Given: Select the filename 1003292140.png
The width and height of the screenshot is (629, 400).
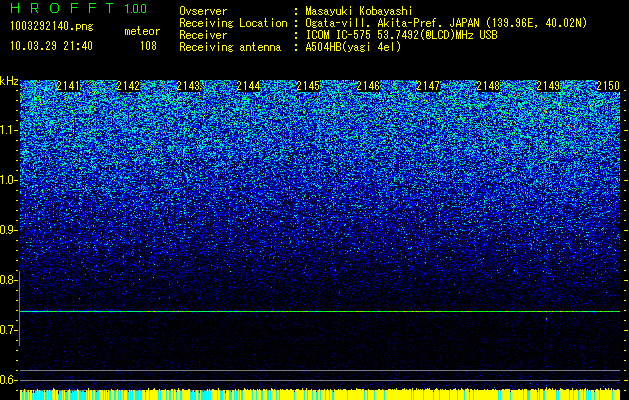Looking at the screenshot, I should [52, 27].
